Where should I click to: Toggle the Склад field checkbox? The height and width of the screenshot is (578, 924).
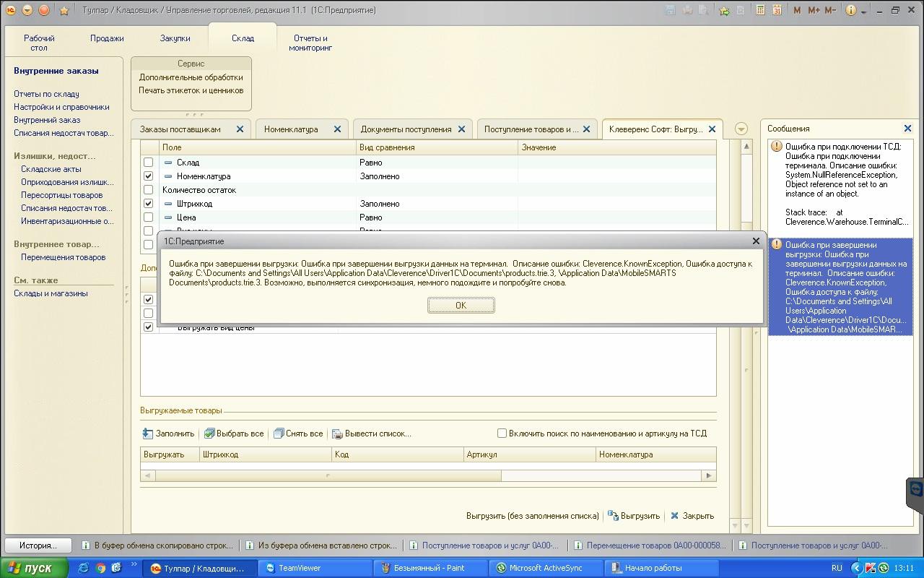pos(148,163)
